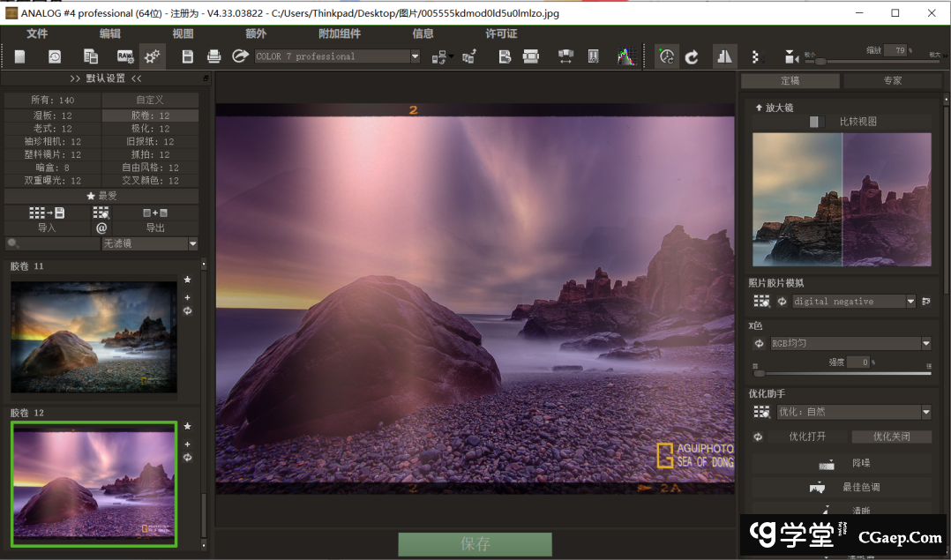Screen dimensions: 951x560
Task: Toggle the 比较视图 checkbox
Action: (x=816, y=122)
